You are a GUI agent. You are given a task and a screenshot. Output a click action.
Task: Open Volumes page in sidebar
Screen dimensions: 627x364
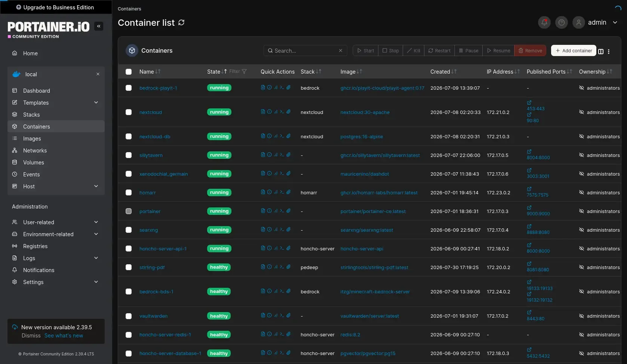[56, 162]
